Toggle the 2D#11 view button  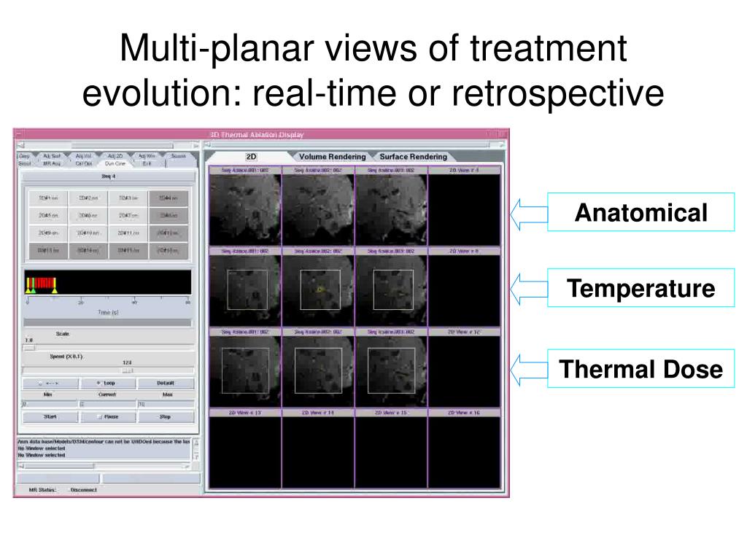click(x=128, y=233)
